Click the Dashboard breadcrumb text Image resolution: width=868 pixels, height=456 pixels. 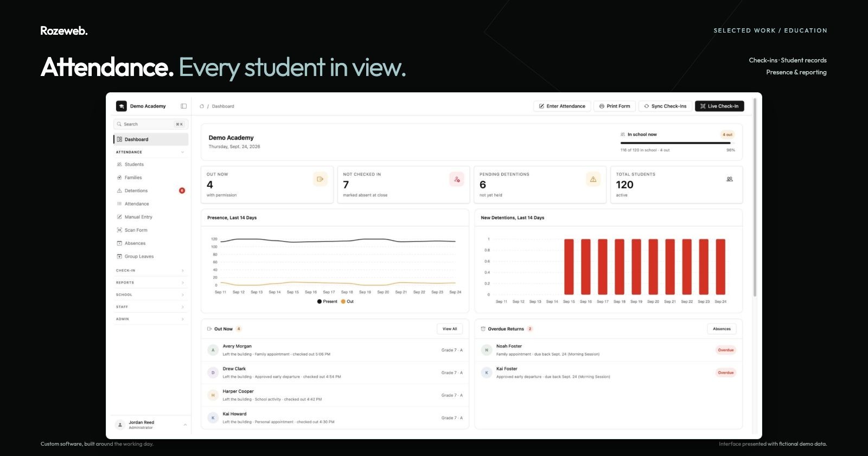(x=223, y=106)
